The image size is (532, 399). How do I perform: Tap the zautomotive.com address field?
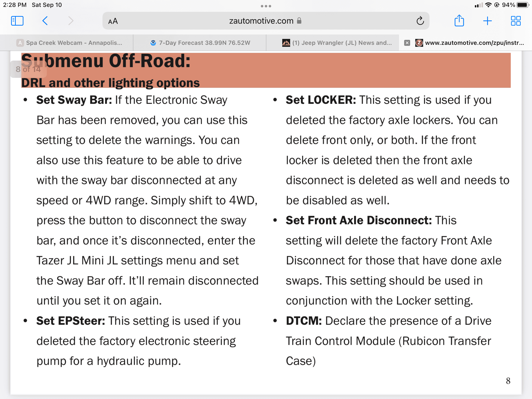point(266,21)
